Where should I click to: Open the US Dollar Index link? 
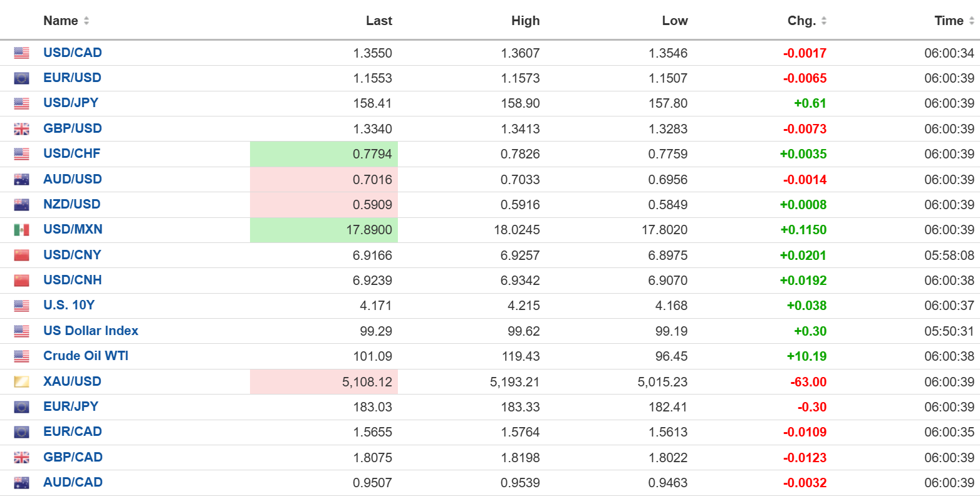coord(91,331)
